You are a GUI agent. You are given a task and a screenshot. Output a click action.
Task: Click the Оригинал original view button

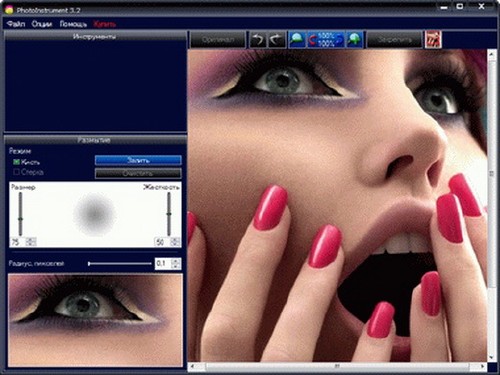click(x=218, y=40)
